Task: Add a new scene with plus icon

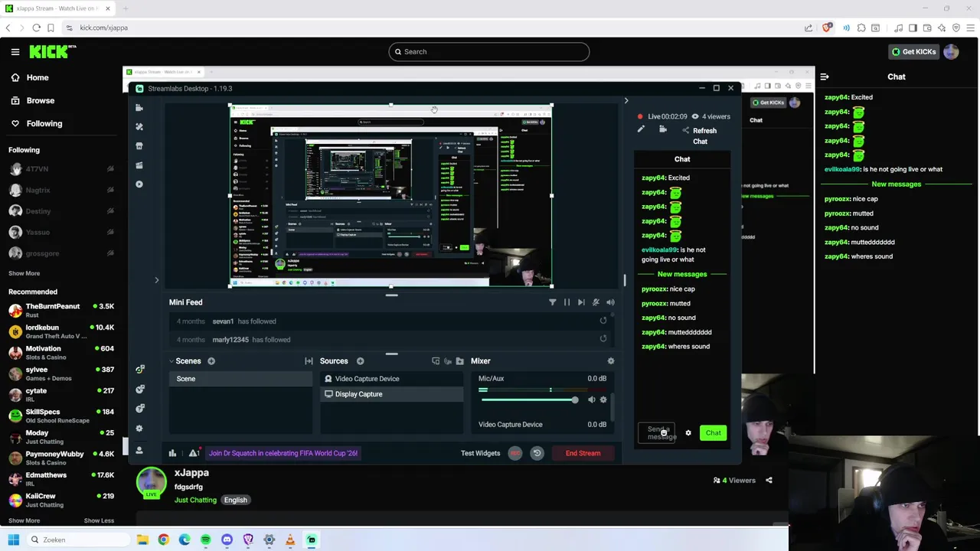Action: click(211, 361)
